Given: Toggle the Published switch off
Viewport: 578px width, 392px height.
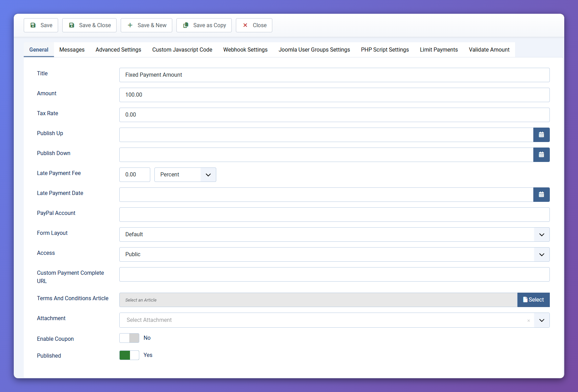Looking at the screenshot, I should point(129,355).
